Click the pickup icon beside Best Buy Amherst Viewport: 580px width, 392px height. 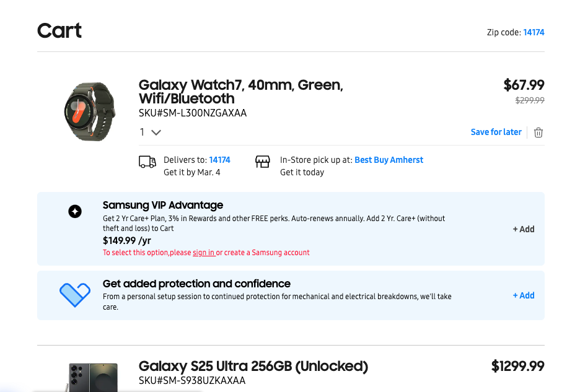(263, 161)
